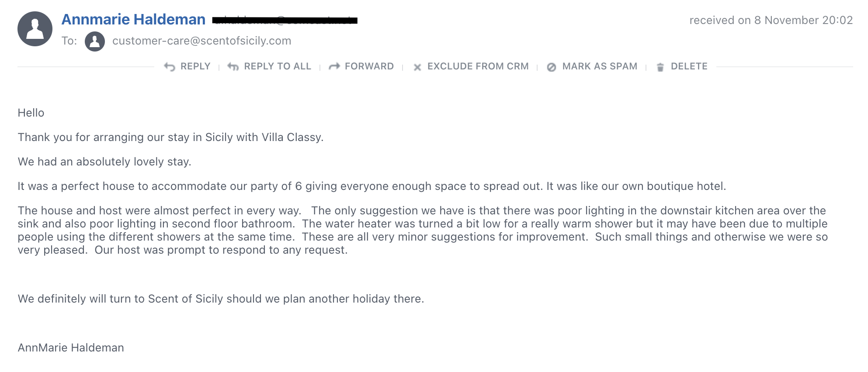Click the Reply To All double-arrow icon
Screen dimensions: 868x372
(233, 67)
